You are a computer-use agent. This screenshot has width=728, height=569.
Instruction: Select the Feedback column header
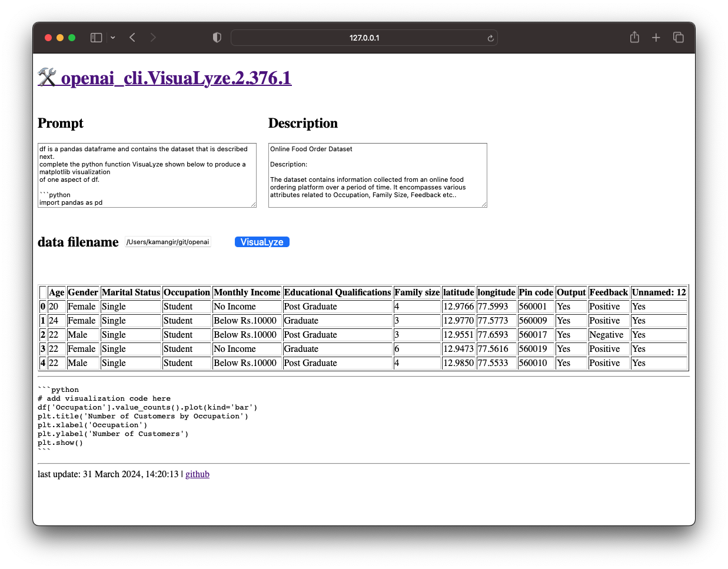point(609,292)
